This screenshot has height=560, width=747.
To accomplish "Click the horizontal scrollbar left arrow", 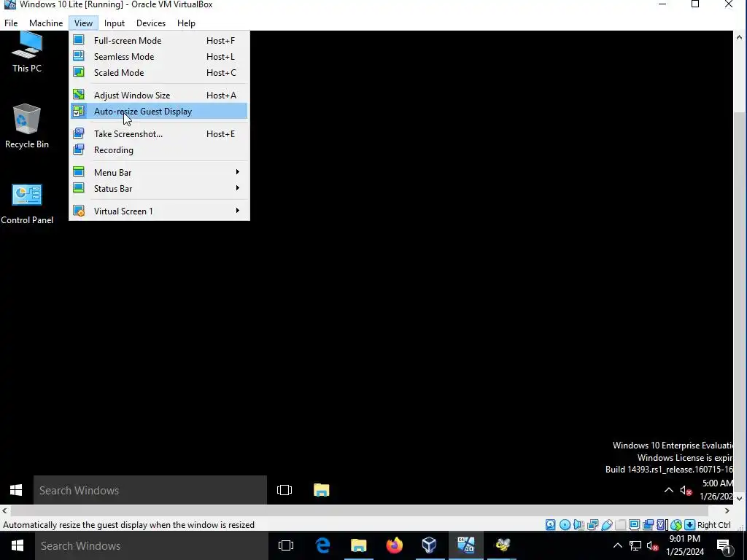I will pyautogui.click(x=4, y=510).
